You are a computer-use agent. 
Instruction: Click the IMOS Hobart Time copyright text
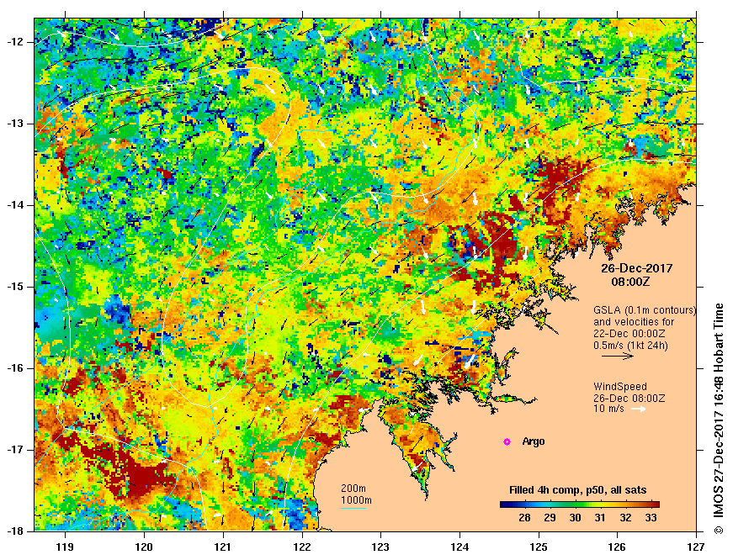coord(719,419)
